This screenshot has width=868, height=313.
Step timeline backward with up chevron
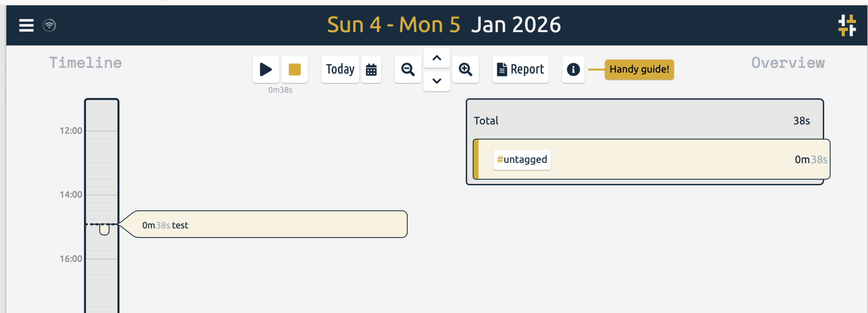click(437, 58)
